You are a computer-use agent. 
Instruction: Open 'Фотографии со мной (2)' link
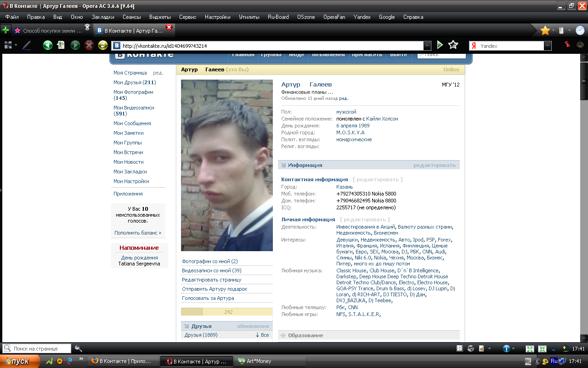tap(210, 261)
